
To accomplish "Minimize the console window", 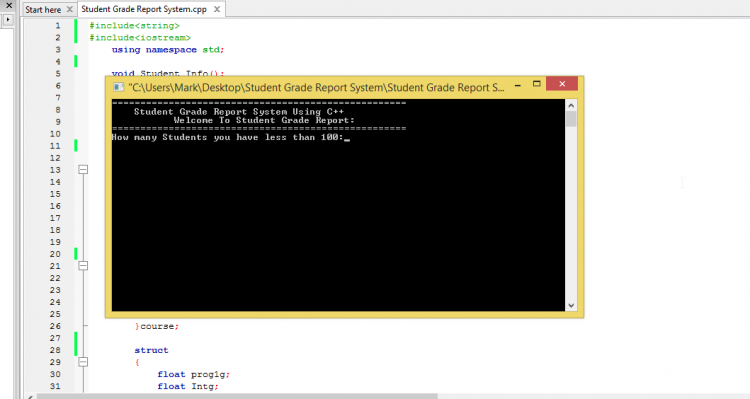I will [518, 85].
